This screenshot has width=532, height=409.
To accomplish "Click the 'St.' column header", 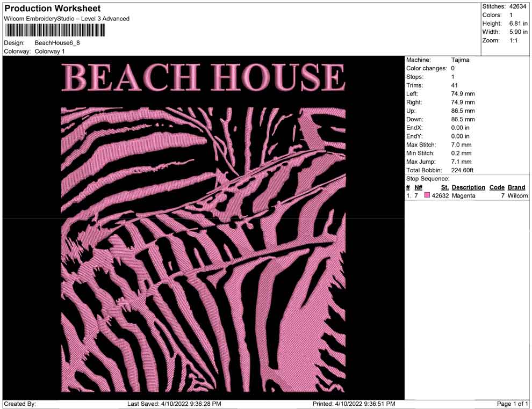I will (x=445, y=187).
